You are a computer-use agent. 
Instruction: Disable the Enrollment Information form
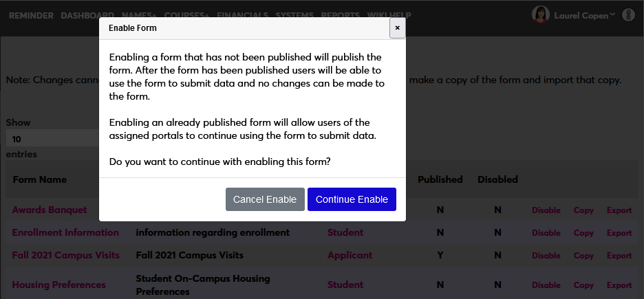(546, 232)
